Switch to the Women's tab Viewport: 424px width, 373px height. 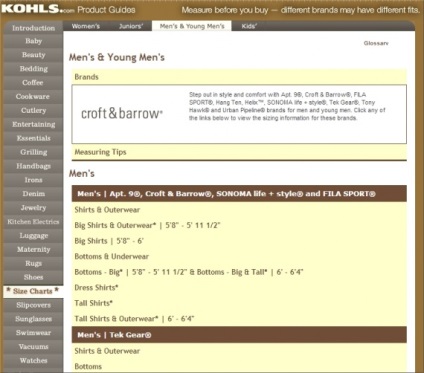(86, 26)
